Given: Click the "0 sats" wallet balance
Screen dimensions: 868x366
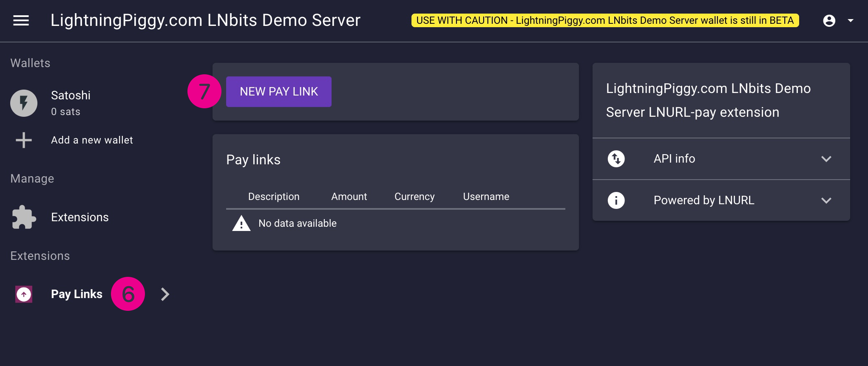Looking at the screenshot, I should coord(65,112).
